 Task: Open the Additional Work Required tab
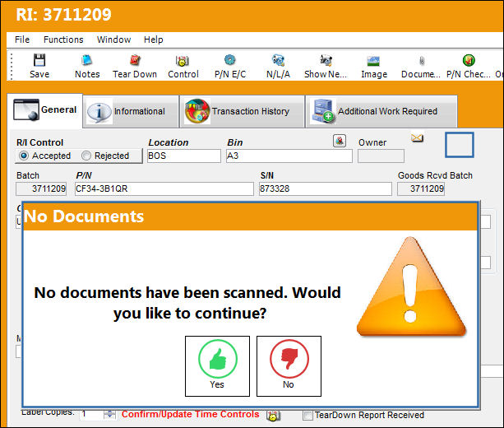pos(381,111)
